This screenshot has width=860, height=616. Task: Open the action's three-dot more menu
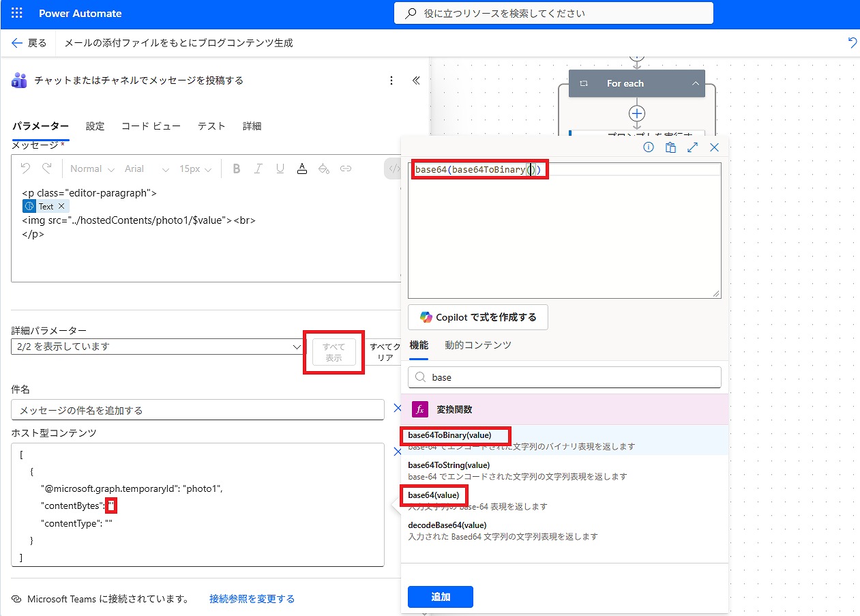391,80
